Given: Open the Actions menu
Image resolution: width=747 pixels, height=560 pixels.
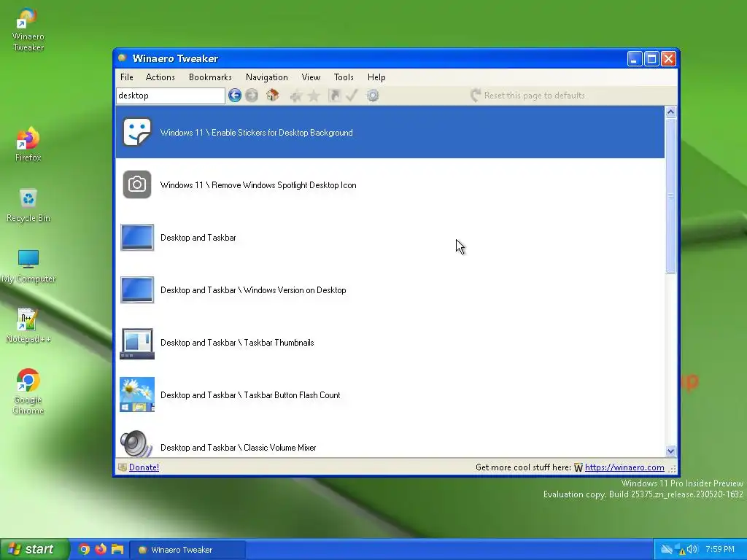Looking at the screenshot, I should click(x=160, y=77).
